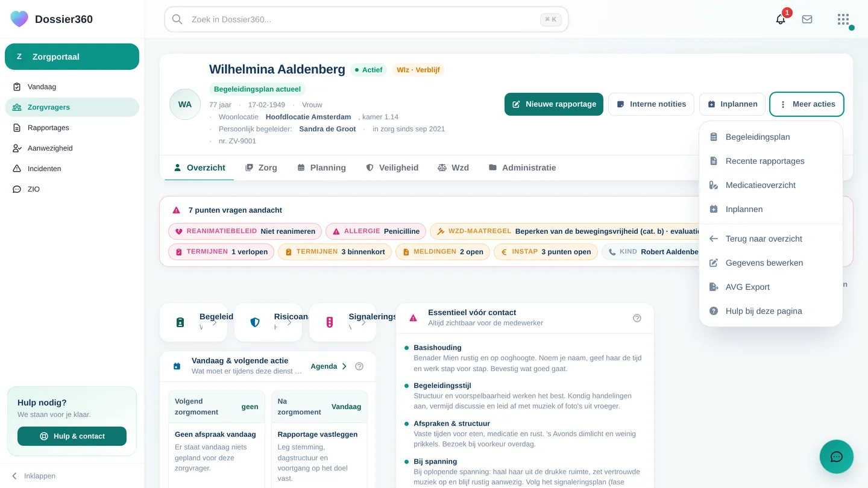Open Interne notities

point(651,104)
